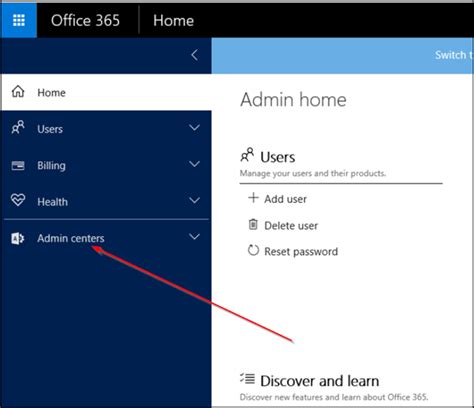Viewport: 474px width, 408px height.
Task: Expand the Billing menu chevron
Action: tap(194, 164)
